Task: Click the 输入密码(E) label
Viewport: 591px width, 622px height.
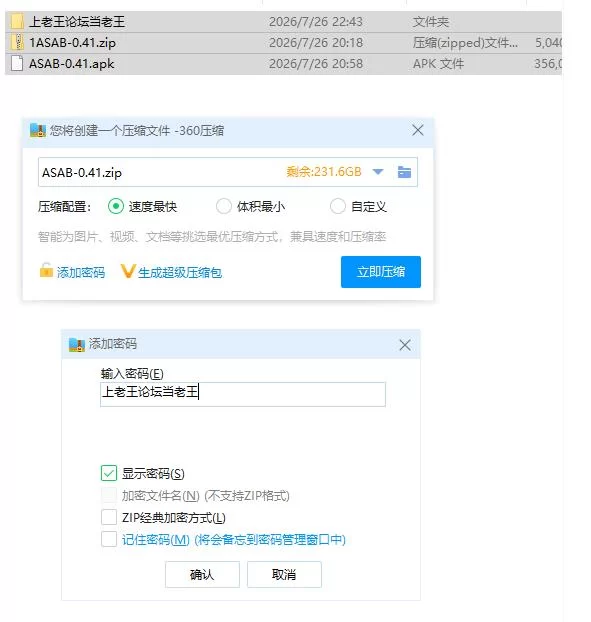Action: [x=132, y=374]
